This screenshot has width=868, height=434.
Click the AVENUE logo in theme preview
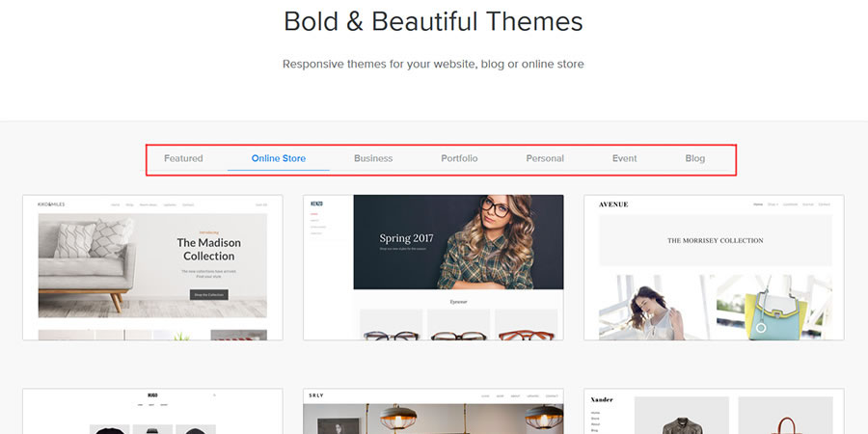tap(613, 204)
